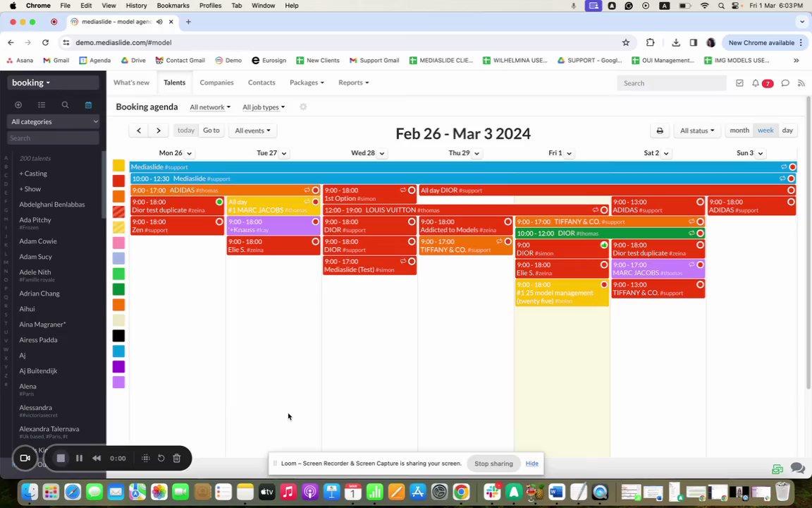812x508 pixels.
Task: Click the RSS feed icon in header
Action: point(801,83)
